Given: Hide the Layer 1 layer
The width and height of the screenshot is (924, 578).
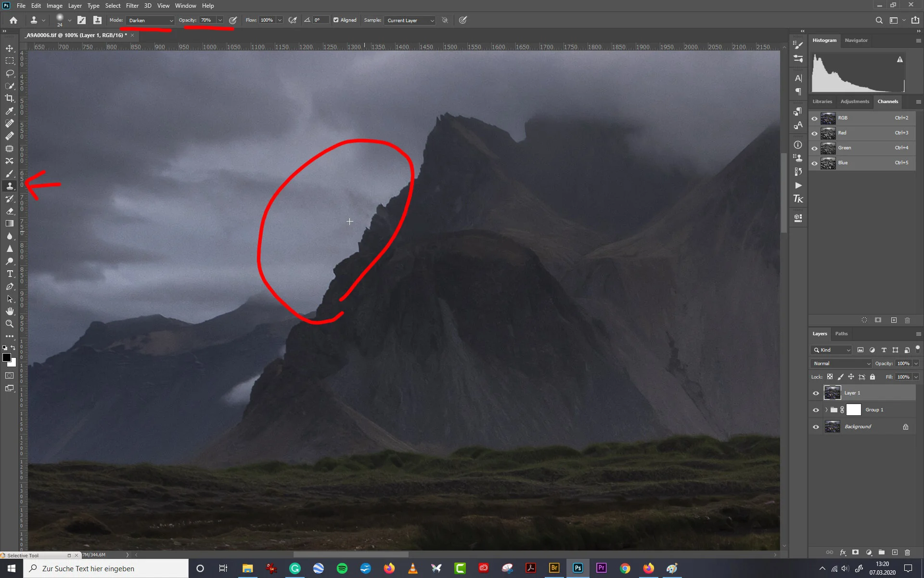Looking at the screenshot, I should coord(816,393).
